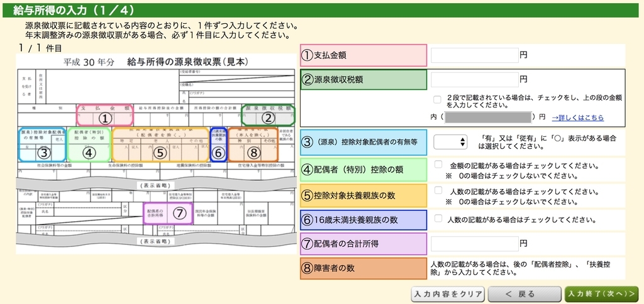Click the 1/1 件目 counter text
The image size is (644, 304).
[x=40, y=48]
